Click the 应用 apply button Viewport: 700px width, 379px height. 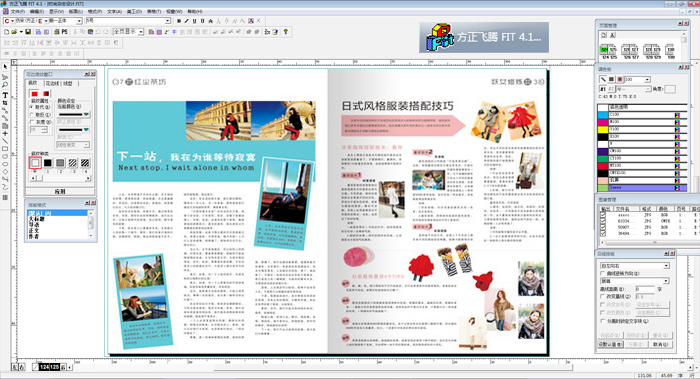point(60,191)
